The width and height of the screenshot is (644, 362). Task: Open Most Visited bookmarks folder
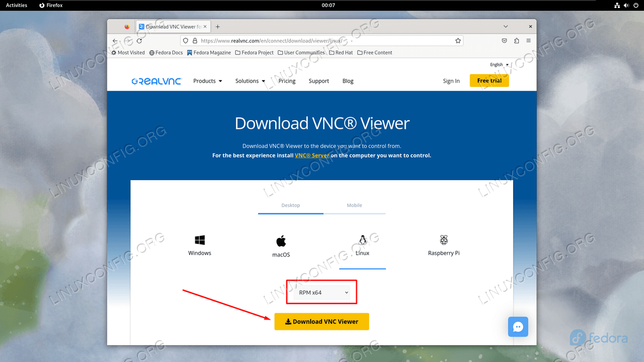[128, 53]
